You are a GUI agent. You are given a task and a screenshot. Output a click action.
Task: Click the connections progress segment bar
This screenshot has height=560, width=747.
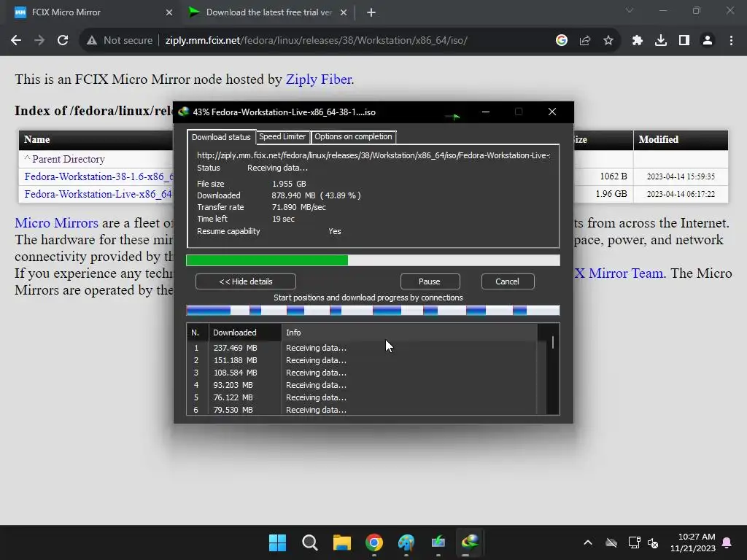pos(373,311)
